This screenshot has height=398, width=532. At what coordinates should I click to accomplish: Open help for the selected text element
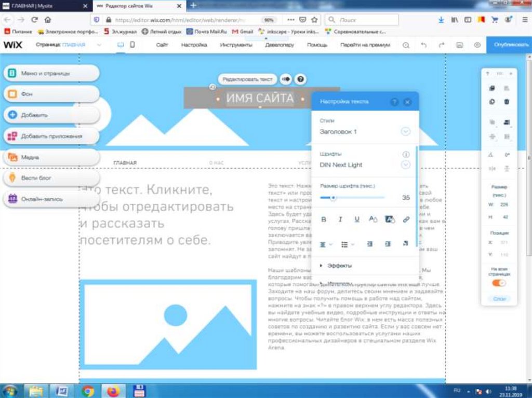click(x=300, y=79)
